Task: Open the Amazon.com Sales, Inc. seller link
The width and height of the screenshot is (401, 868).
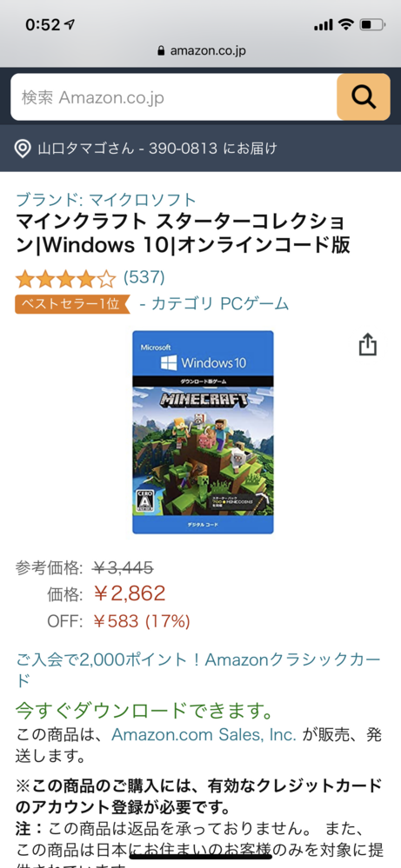Action: [204, 734]
